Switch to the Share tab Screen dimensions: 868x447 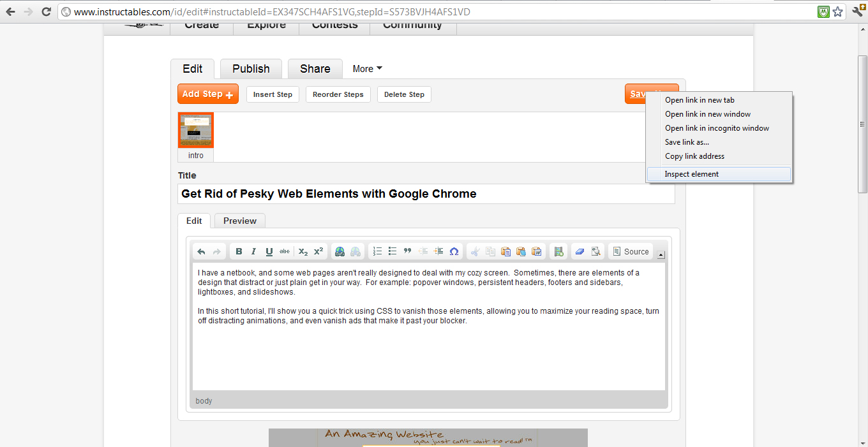pos(315,69)
